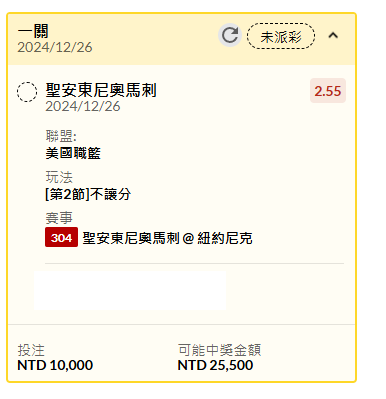Click the 投注 label
This screenshot has width=386, height=399.
tap(31, 350)
